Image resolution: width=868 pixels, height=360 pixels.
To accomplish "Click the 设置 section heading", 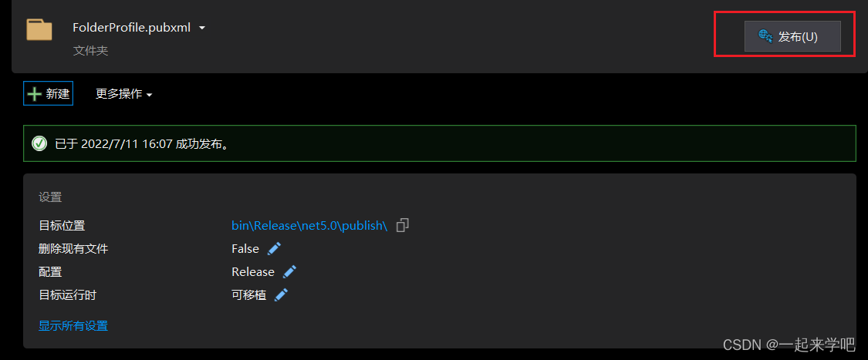I will pos(50,197).
